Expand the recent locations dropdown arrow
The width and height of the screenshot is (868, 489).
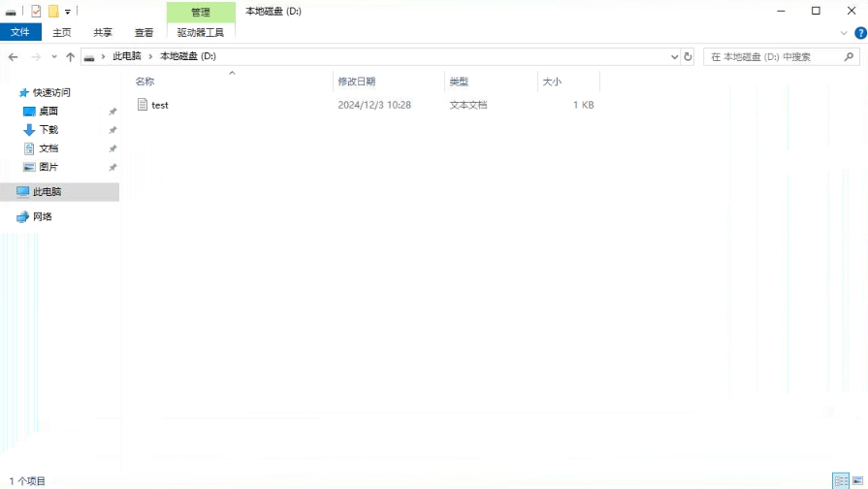54,57
